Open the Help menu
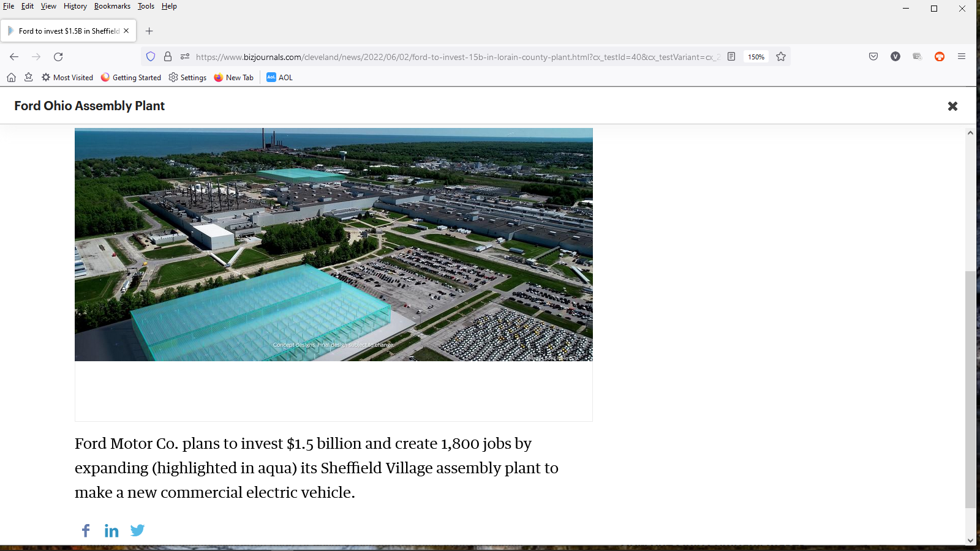The height and width of the screenshot is (551, 980). (x=169, y=6)
